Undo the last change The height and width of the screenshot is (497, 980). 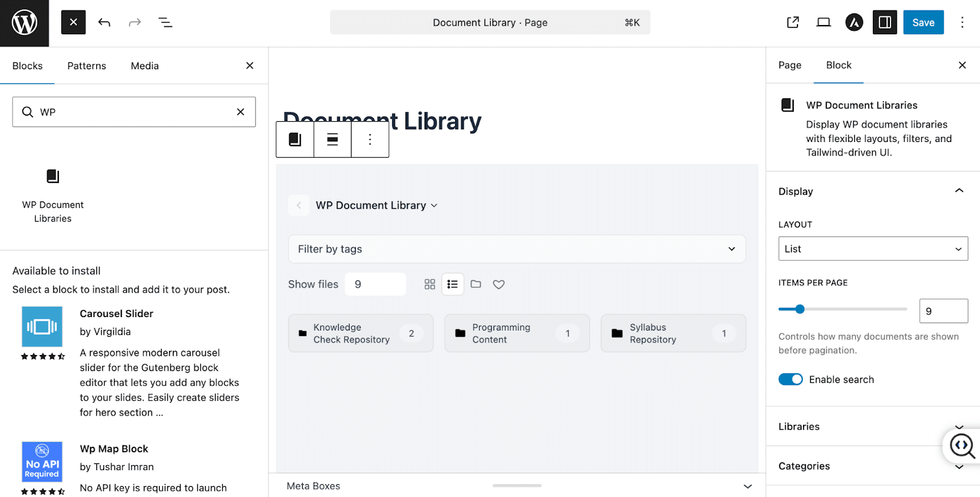[x=104, y=23]
